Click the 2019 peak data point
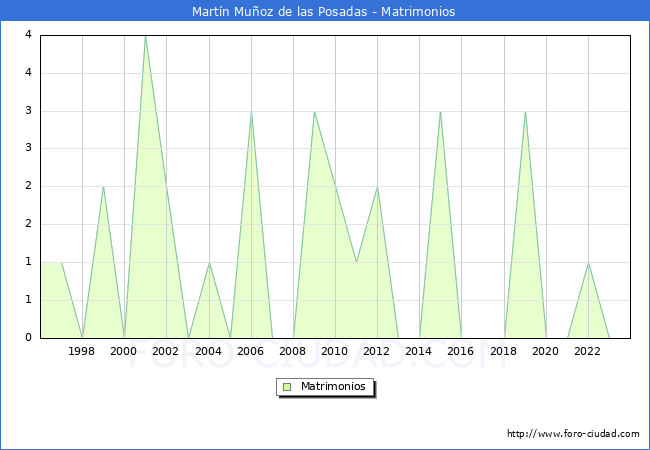Screen dimensions: 650x450 [525, 111]
